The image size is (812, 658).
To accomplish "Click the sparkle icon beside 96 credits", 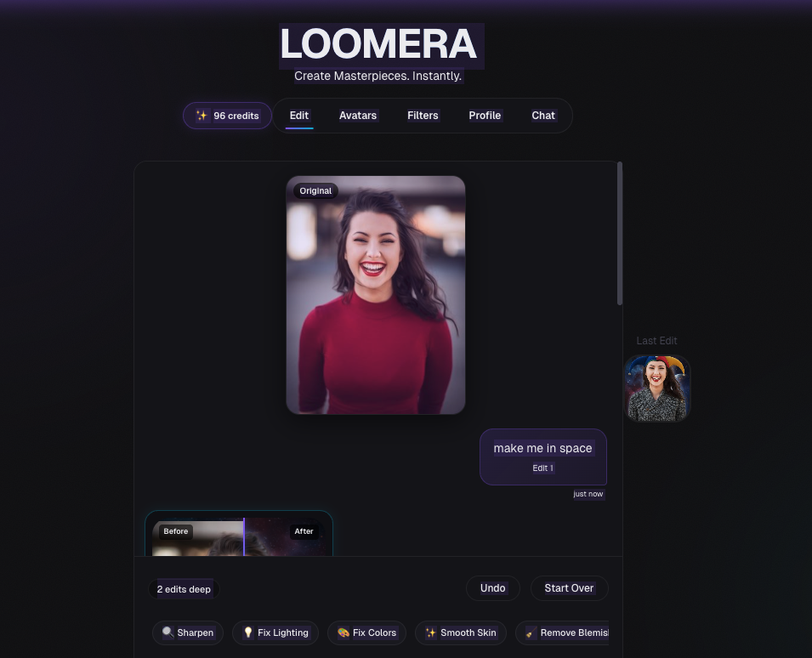I will pos(202,116).
